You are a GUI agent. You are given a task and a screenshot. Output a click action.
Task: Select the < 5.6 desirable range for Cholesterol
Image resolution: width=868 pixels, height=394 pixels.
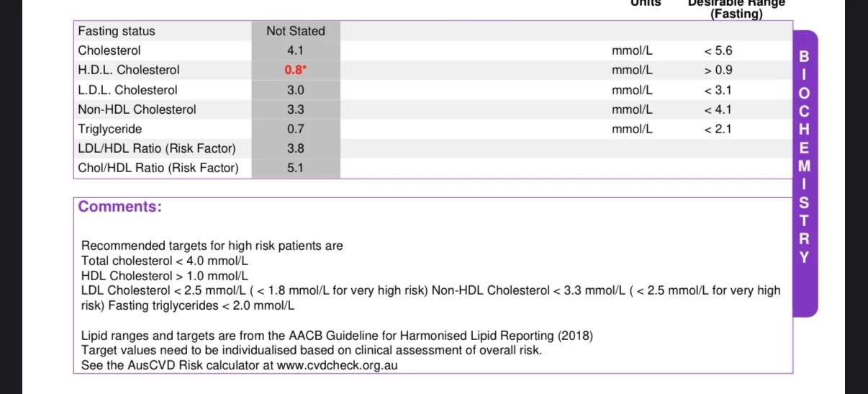coord(718,50)
